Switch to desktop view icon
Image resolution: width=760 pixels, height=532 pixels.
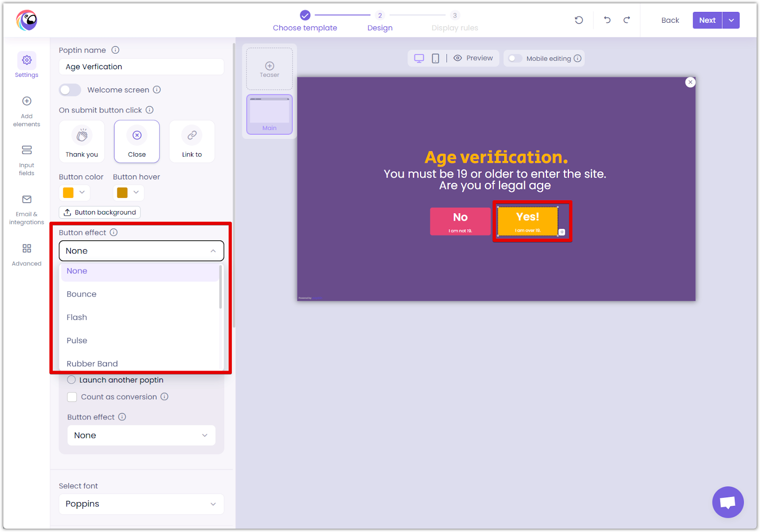(x=419, y=58)
